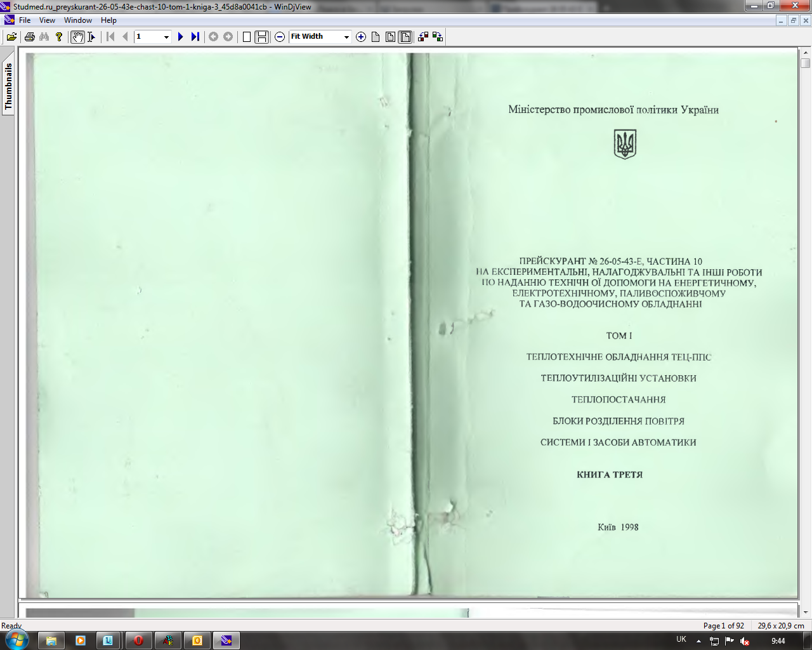Click the Print icon in toolbar
Image resolution: width=812 pixels, height=650 pixels.
pyautogui.click(x=29, y=37)
